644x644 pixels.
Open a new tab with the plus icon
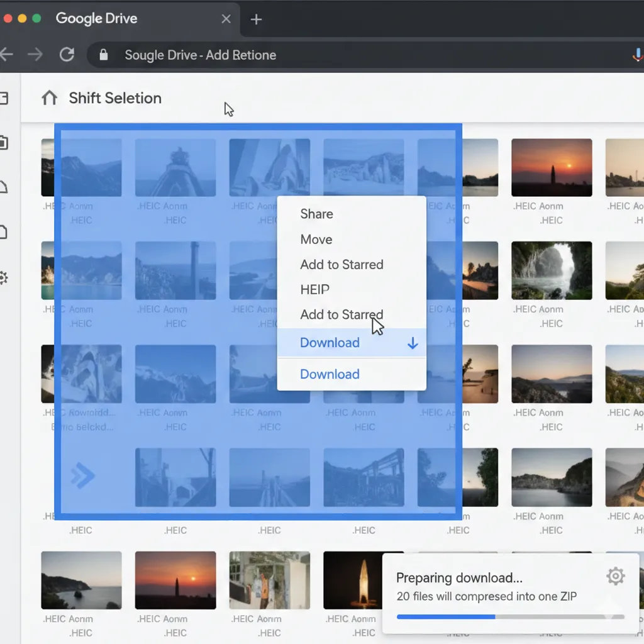[x=256, y=19]
